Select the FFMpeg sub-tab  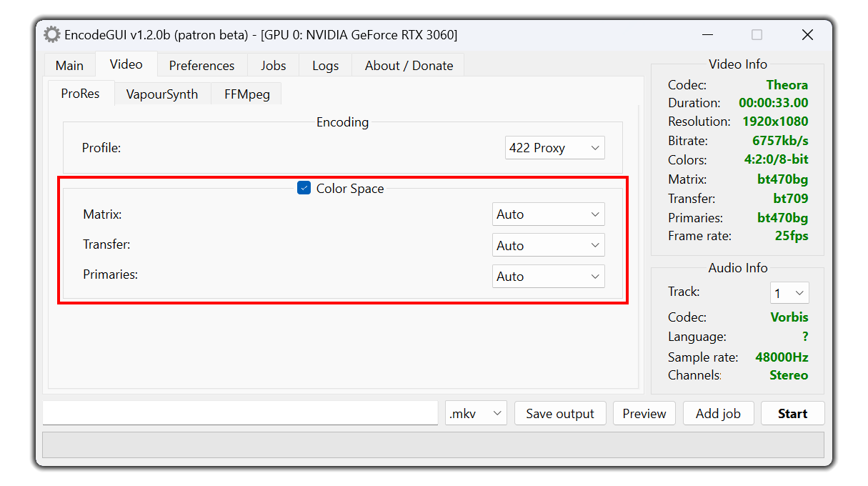[x=247, y=94]
